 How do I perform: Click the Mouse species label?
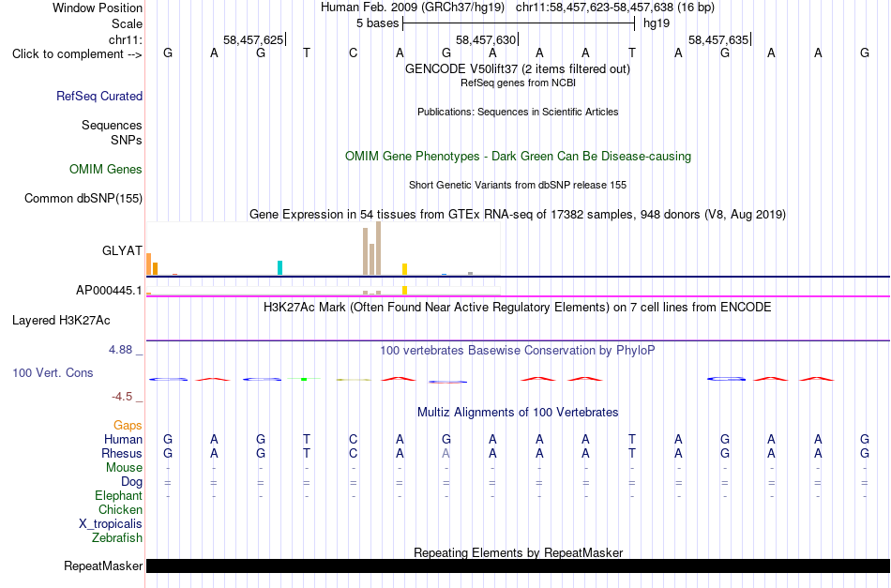click(124, 468)
